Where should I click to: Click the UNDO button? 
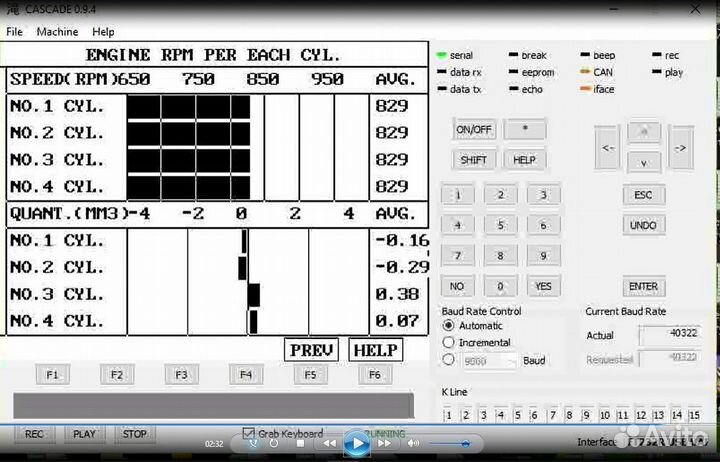click(643, 225)
